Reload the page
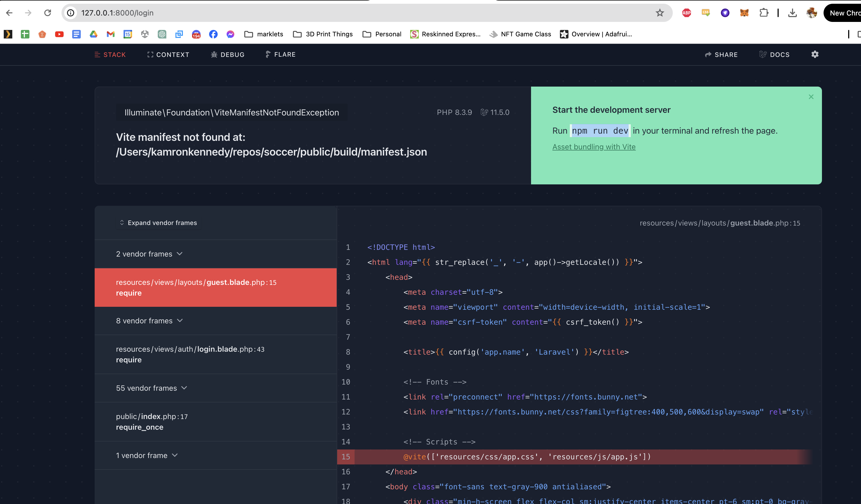 click(48, 13)
